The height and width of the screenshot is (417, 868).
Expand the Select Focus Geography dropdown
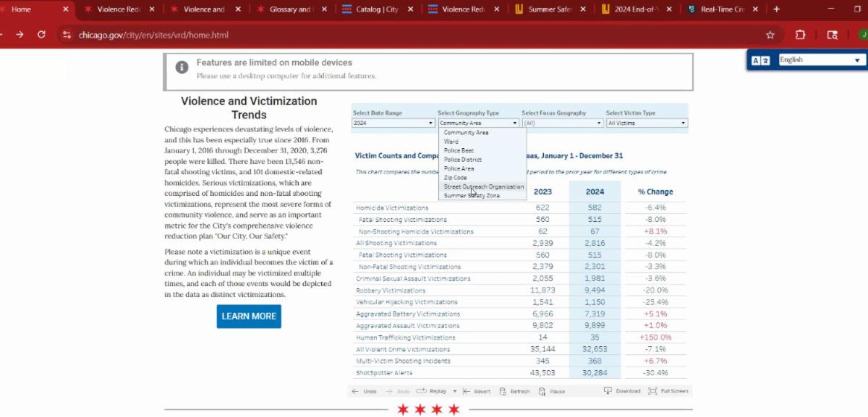pos(562,124)
